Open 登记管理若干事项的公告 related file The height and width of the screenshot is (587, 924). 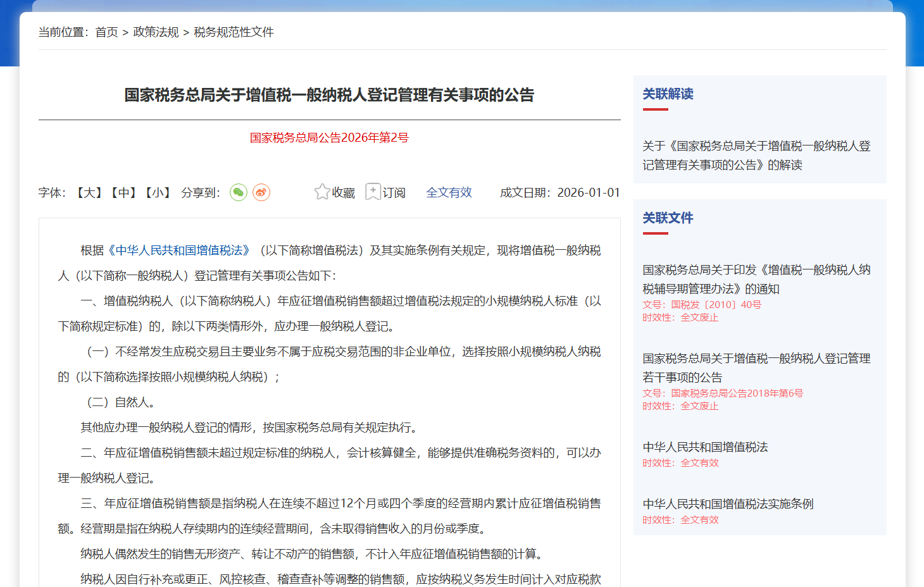(x=756, y=368)
